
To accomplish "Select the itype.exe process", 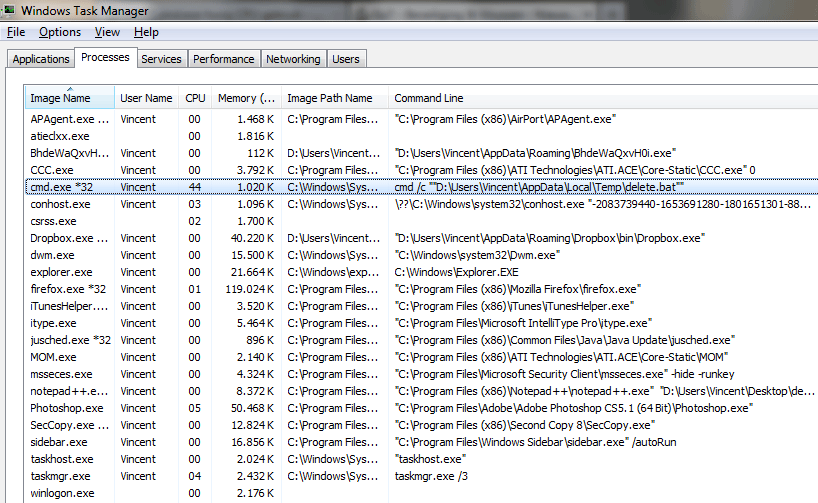I will (422, 323).
